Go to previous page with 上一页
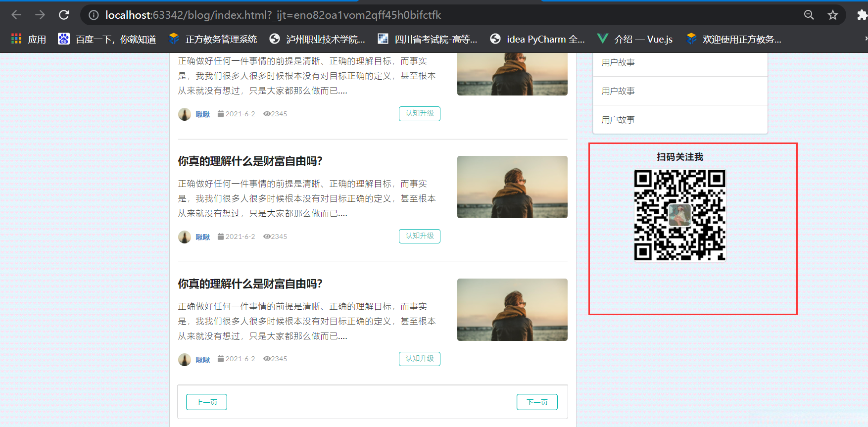Screen dimensions: 868x427 pyautogui.click(x=206, y=402)
